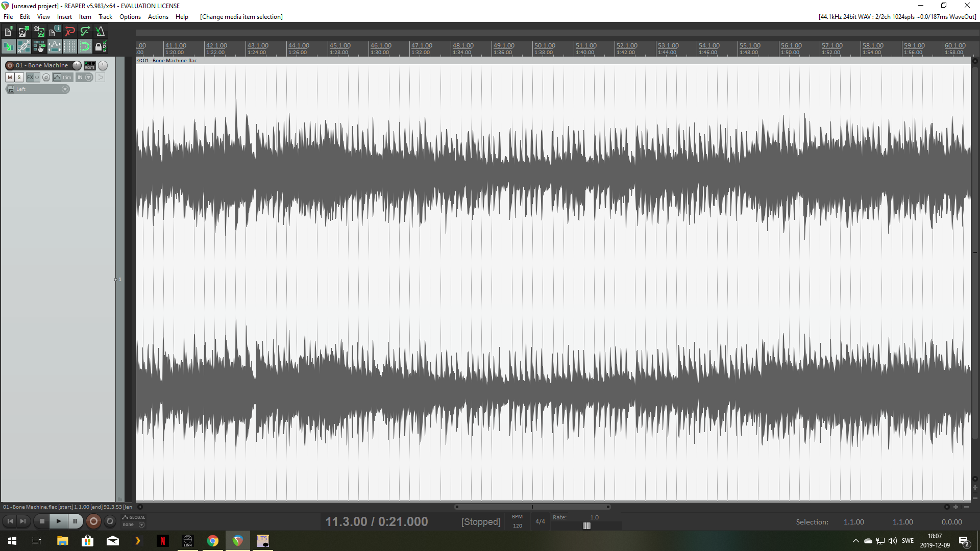
Task: Click the playback Rate slider
Action: click(x=586, y=526)
